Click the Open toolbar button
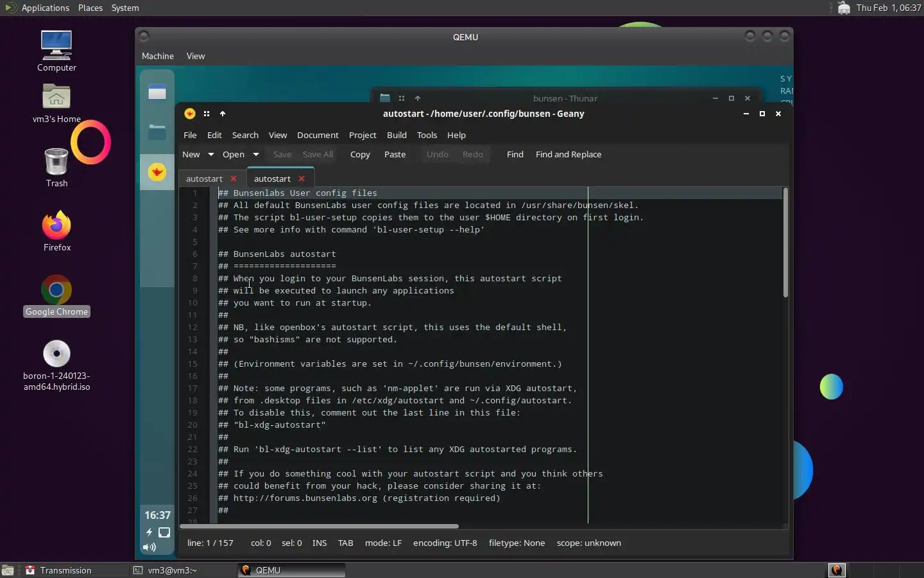 234,154
